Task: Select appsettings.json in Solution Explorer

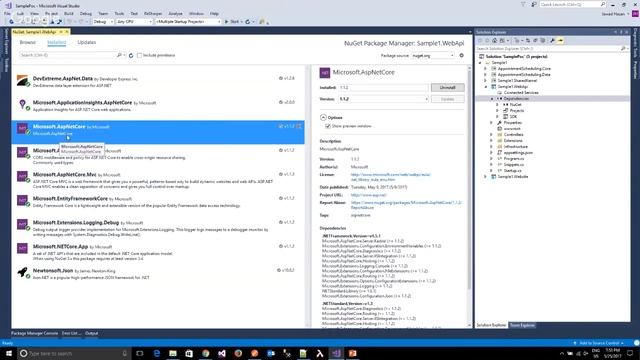Action: (518, 153)
